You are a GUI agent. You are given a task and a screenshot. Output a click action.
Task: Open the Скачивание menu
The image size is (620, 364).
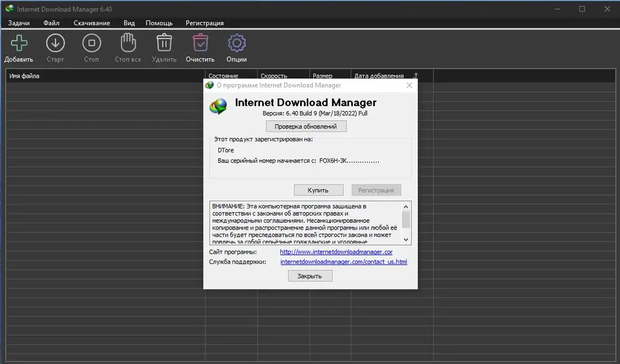[92, 23]
